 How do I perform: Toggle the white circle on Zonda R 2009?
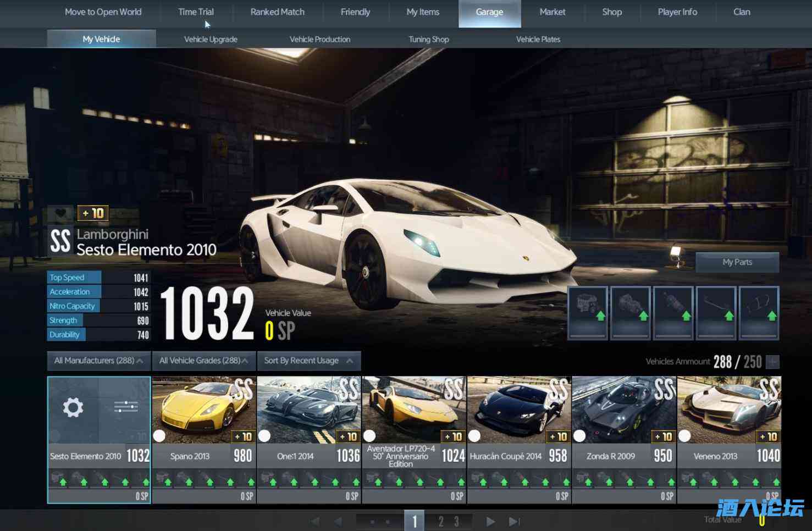[579, 436]
